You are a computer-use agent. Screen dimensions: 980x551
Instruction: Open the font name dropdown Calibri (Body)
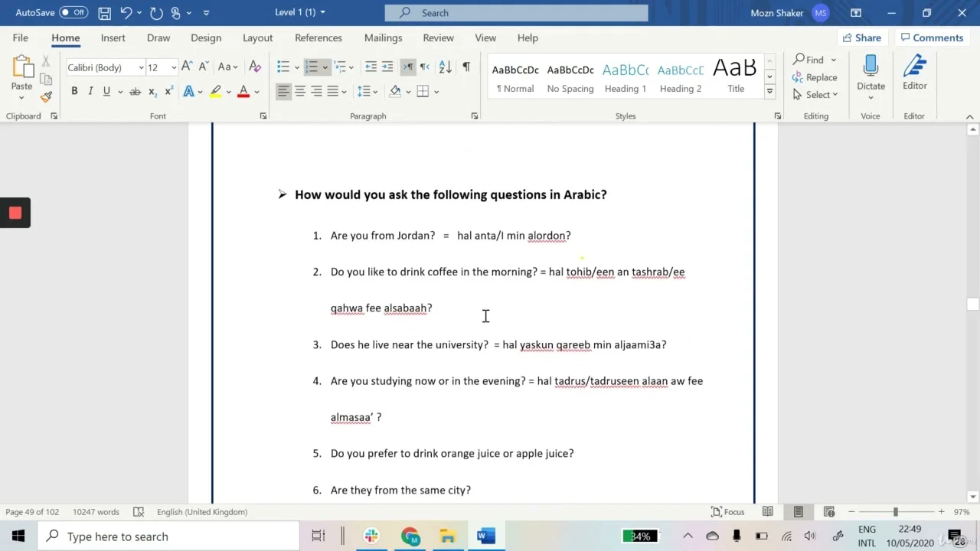coord(141,67)
